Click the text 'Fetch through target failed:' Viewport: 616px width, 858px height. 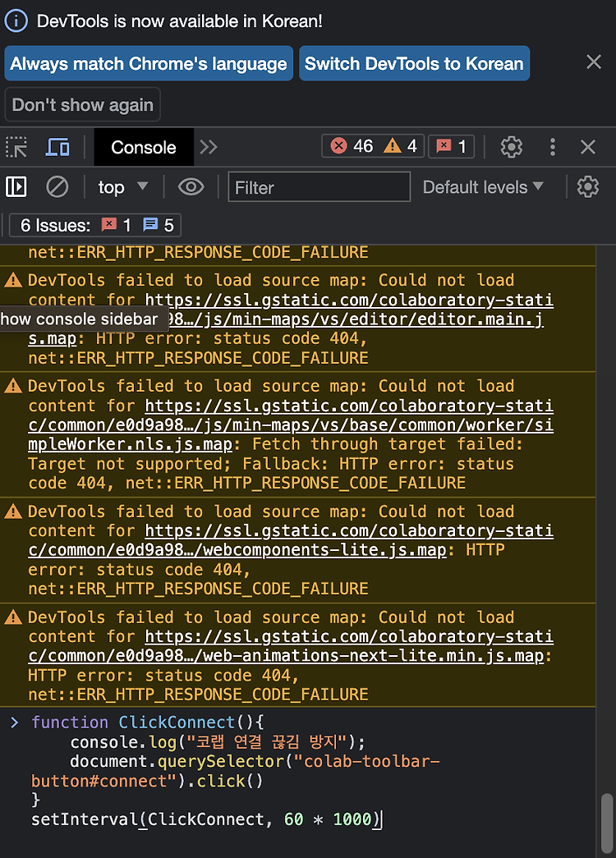click(388, 444)
